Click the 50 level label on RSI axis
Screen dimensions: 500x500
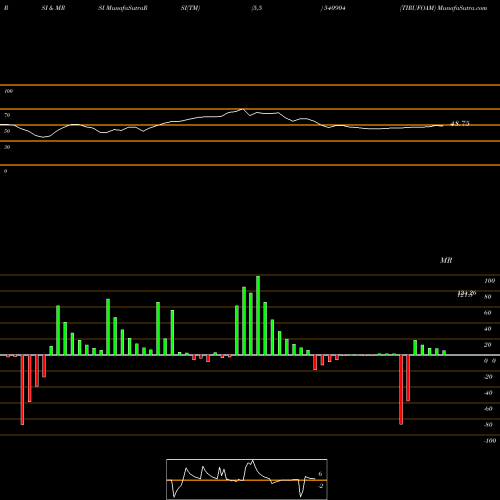7,131
